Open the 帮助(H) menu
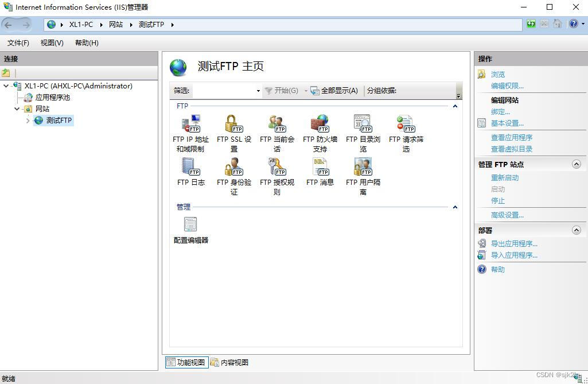 (87, 43)
